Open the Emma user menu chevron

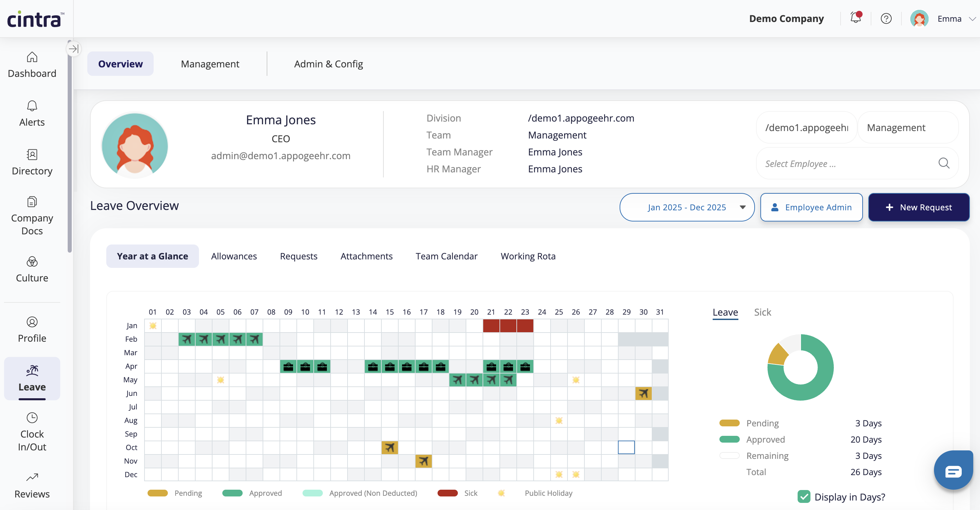(x=972, y=19)
